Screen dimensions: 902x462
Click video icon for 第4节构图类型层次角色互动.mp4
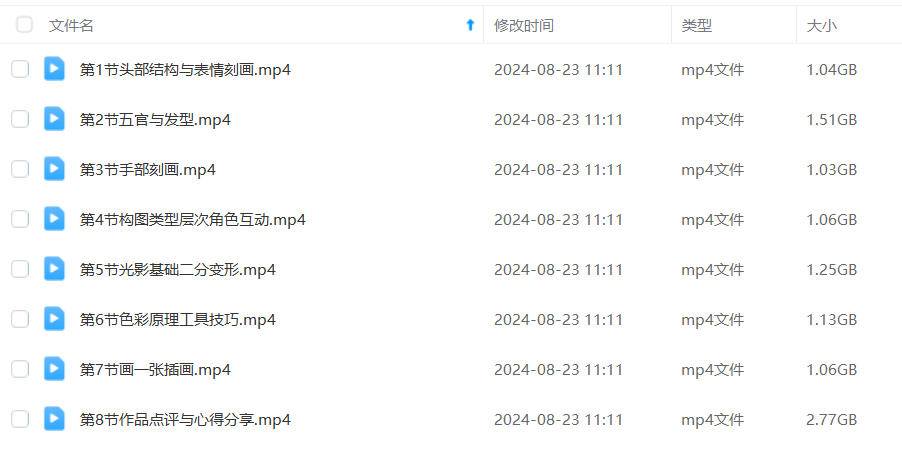54,219
